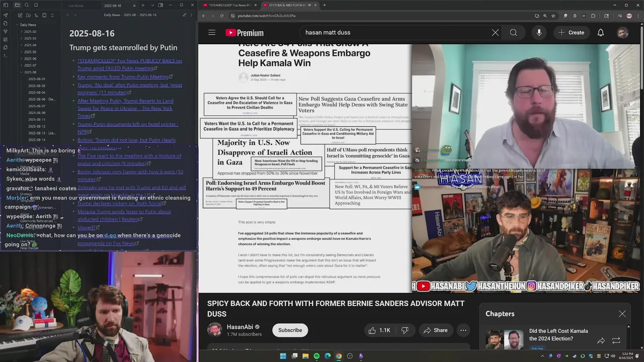644x362 pixels.
Task: Open the Obsidian bookmarks icon
Action: click(36, 5)
